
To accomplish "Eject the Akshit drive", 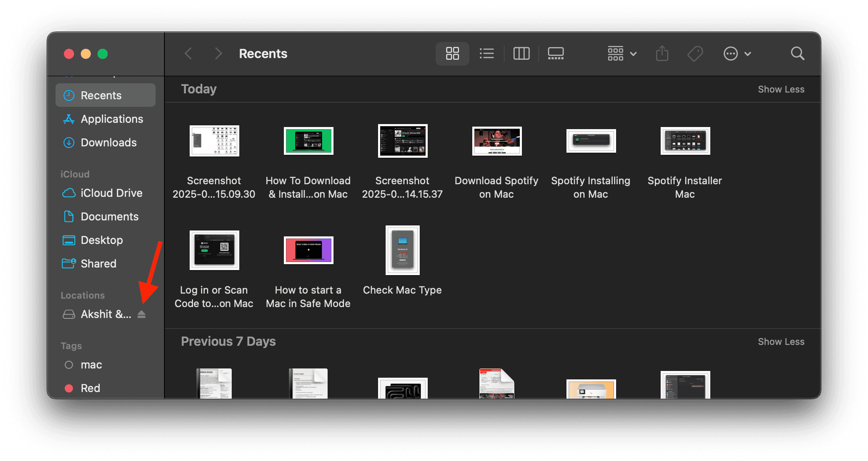I will click(141, 314).
